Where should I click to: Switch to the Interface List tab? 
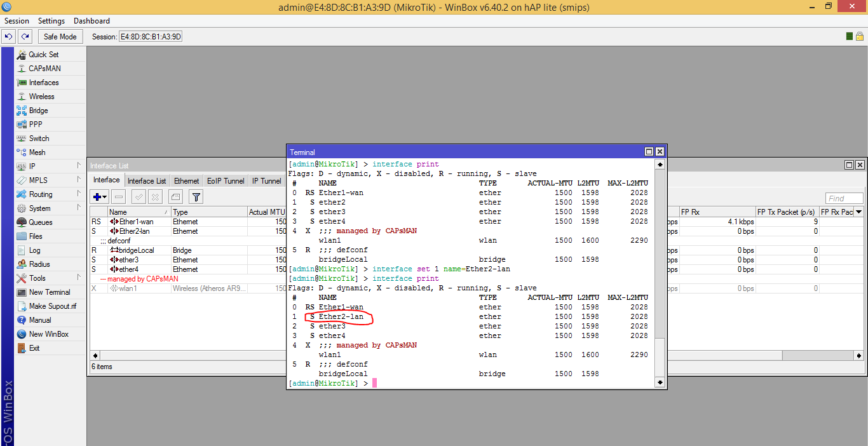(147, 181)
